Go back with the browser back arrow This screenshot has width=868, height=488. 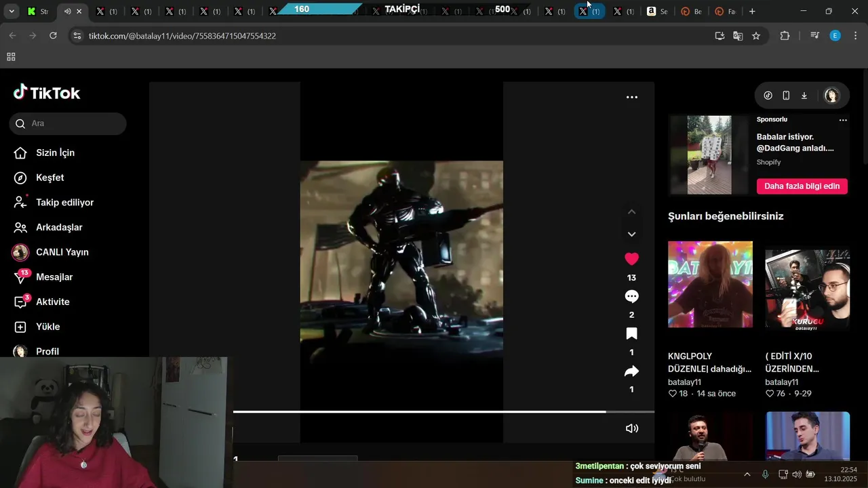[12, 36]
